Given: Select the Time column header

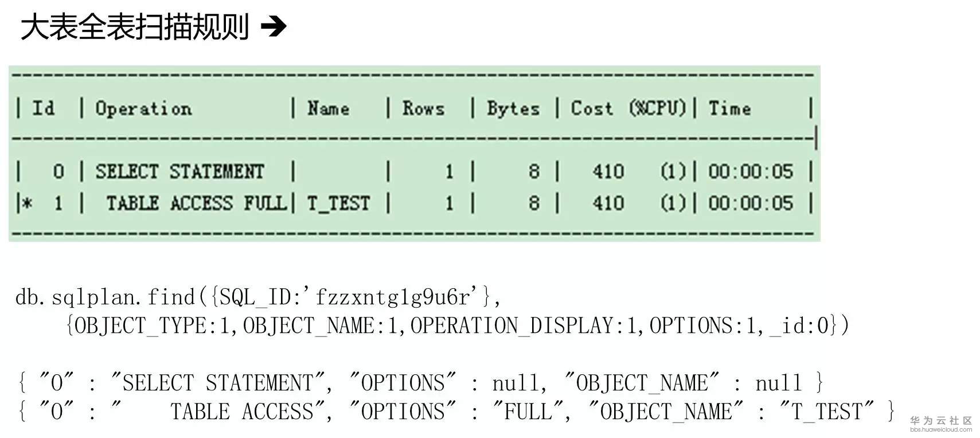Looking at the screenshot, I should coord(729,108).
